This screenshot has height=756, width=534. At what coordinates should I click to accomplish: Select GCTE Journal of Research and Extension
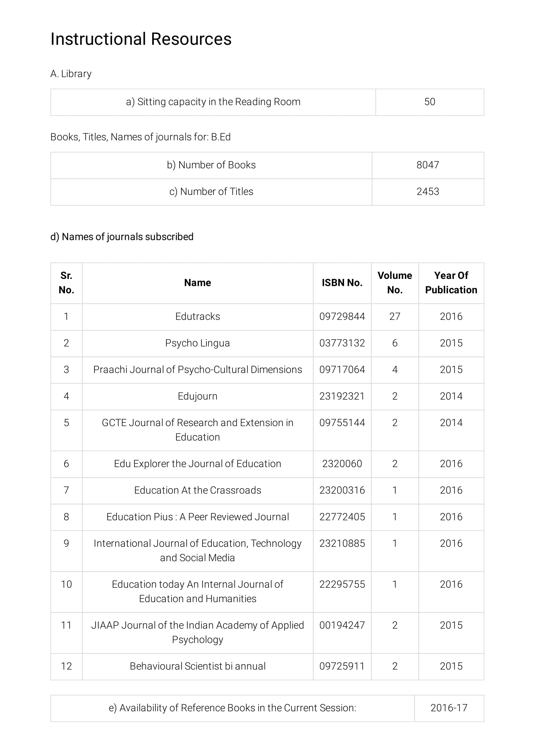pos(197,430)
